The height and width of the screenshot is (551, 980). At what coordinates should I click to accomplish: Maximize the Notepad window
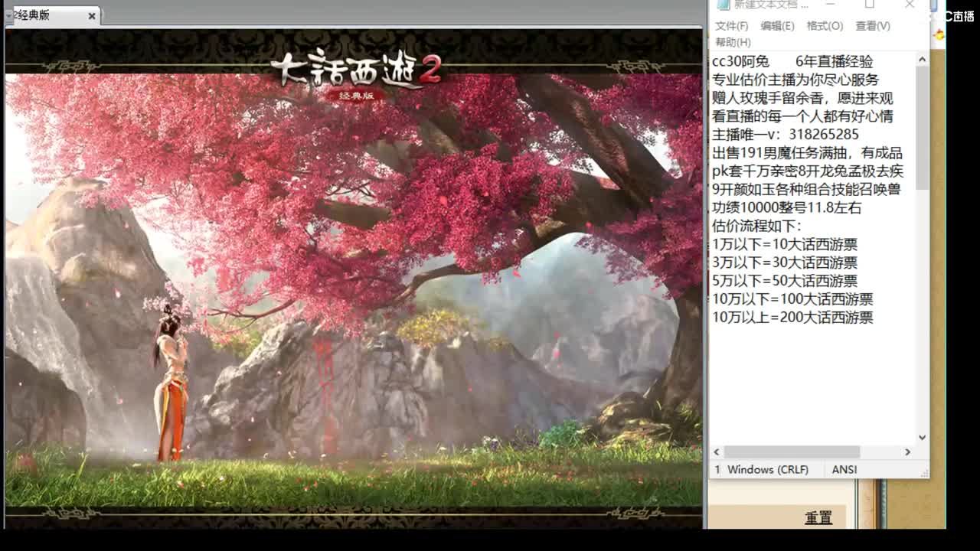pos(870,5)
